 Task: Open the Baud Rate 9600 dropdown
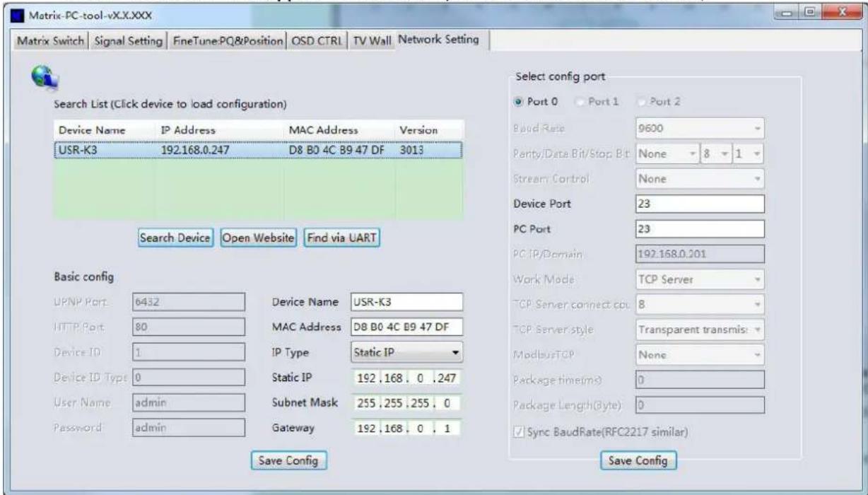[x=700, y=130]
